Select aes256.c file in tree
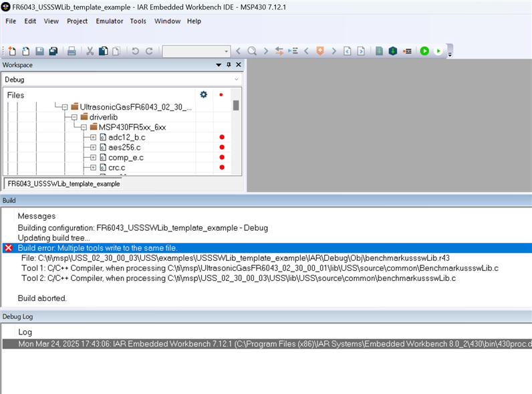This screenshot has height=394, width=532. (x=124, y=147)
